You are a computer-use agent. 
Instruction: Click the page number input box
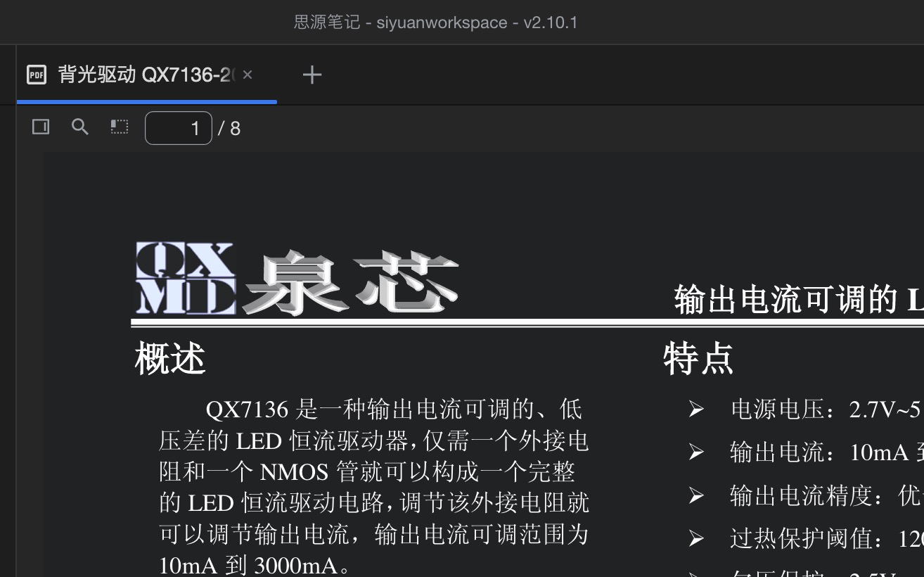pyautogui.click(x=179, y=128)
